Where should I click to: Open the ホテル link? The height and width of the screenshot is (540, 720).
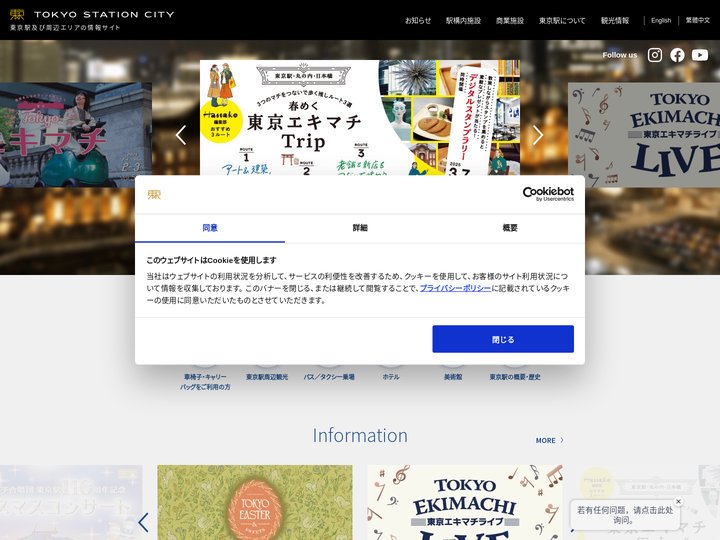(x=391, y=377)
